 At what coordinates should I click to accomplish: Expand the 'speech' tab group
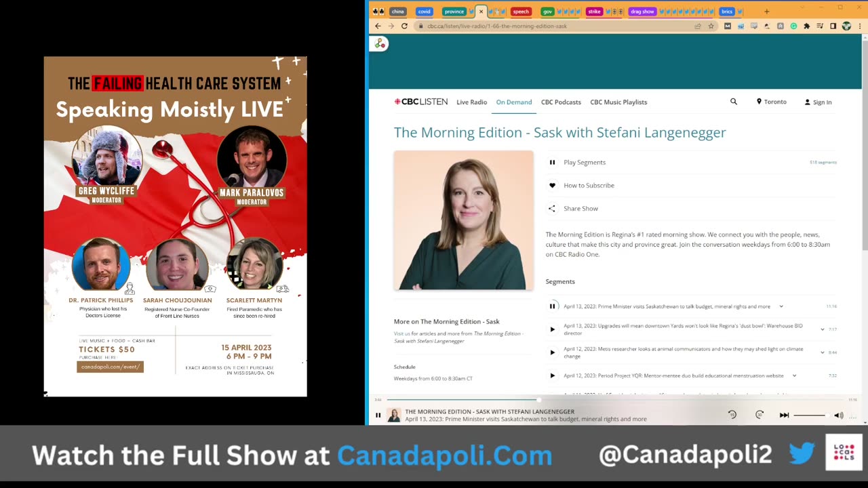pyautogui.click(x=521, y=12)
